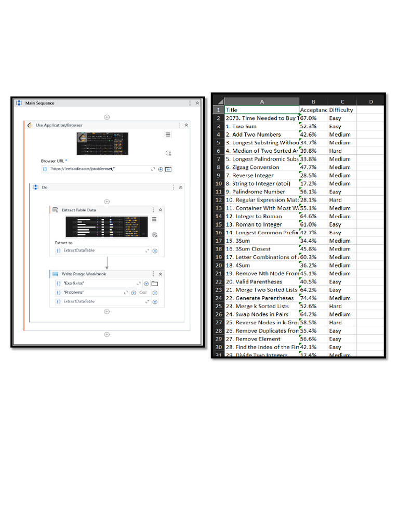399x532 pixels.
Task: Collapse the Do container
Action: click(x=181, y=187)
